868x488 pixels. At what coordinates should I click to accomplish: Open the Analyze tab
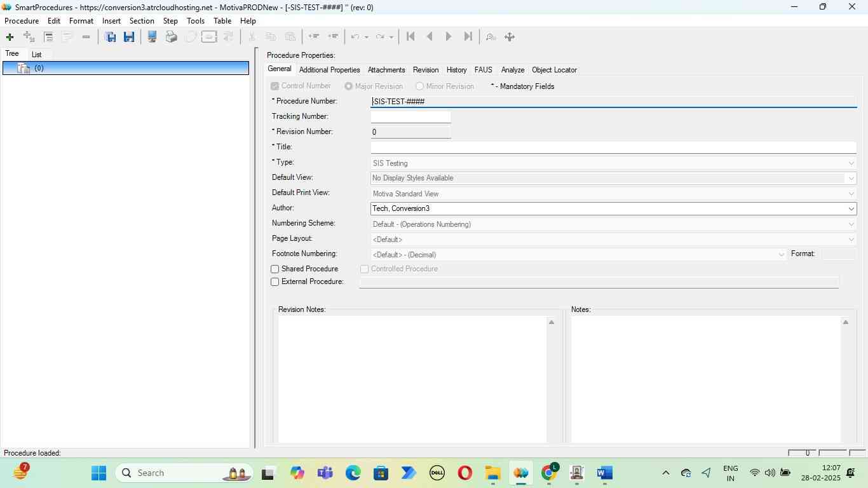tap(512, 70)
